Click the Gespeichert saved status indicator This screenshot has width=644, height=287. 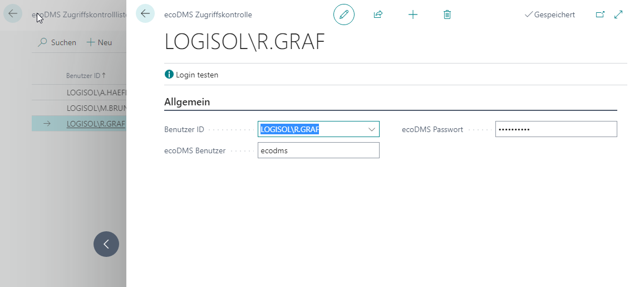click(550, 15)
